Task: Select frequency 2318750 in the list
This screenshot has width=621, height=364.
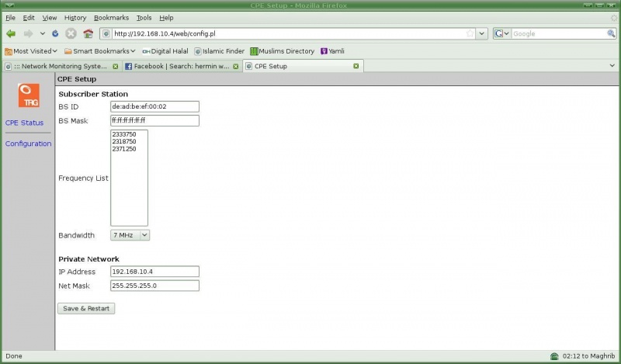Action: pyautogui.click(x=124, y=141)
